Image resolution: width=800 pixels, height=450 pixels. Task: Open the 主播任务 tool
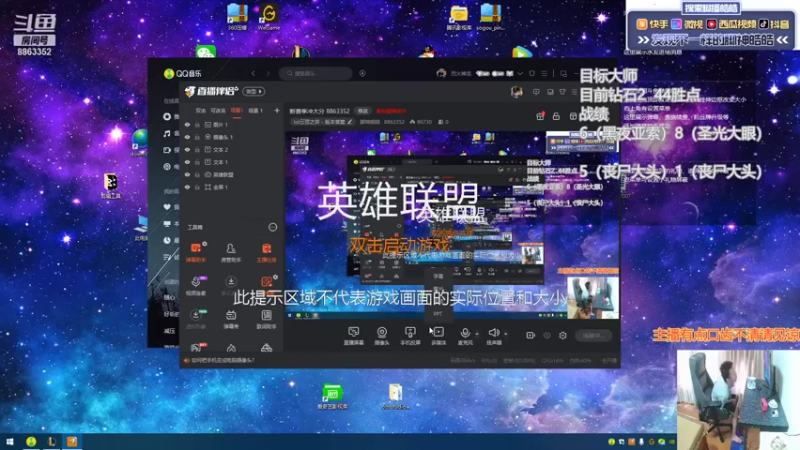click(x=266, y=253)
